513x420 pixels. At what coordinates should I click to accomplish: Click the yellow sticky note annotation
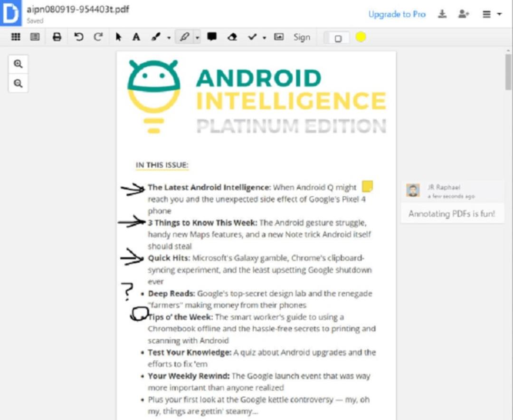367,187
